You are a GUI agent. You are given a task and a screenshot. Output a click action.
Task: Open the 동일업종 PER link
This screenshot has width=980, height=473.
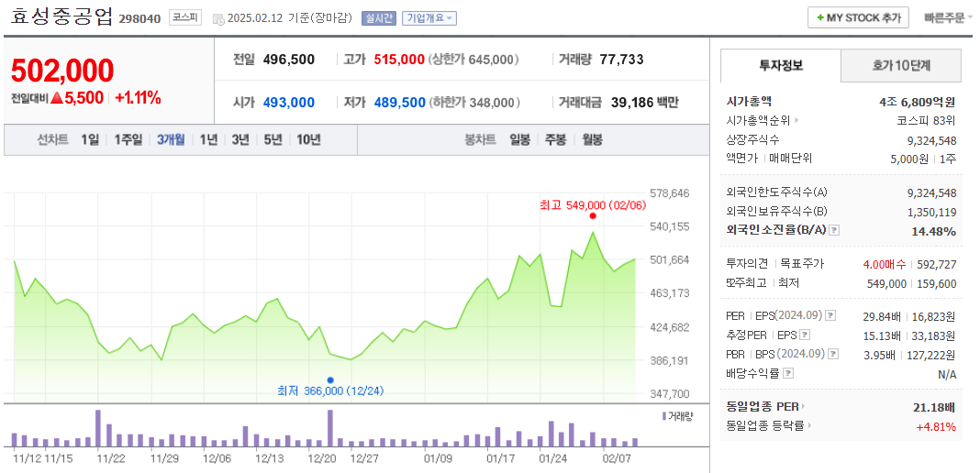[x=765, y=407]
